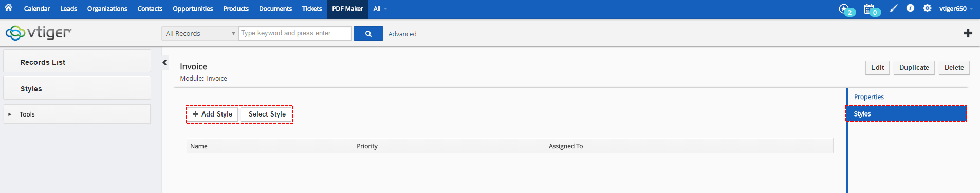
Task: Open the info help icon
Action: [910, 8]
